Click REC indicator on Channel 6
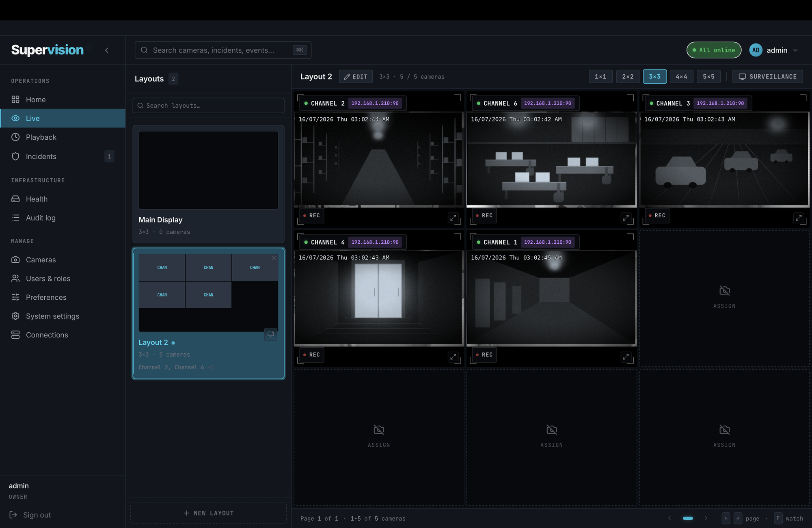 [484, 216]
